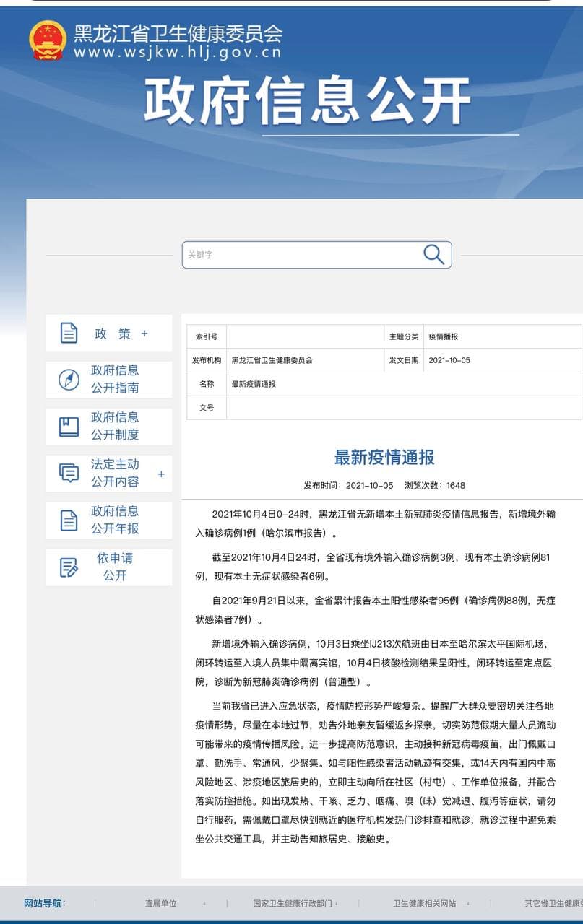Click the 黑龙江省卫生健康委员会 header title
Viewport: 583px width, 924px height.
click(x=178, y=32)
